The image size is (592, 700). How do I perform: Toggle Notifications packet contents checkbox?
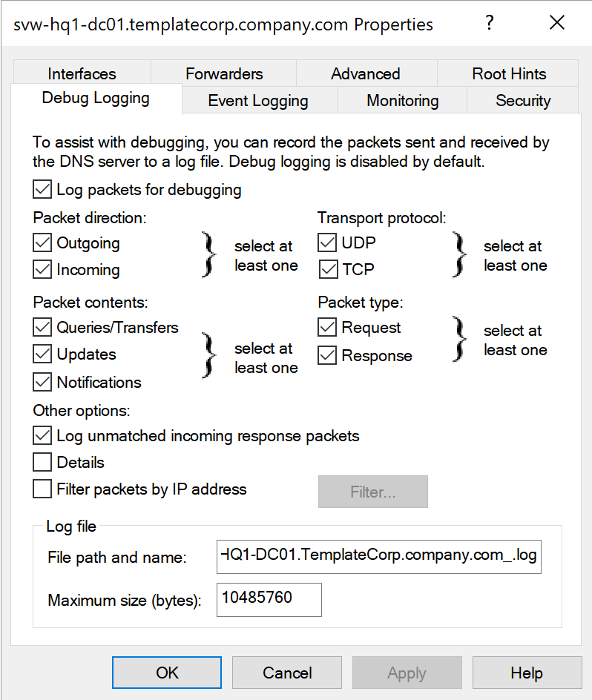(42, 383)
